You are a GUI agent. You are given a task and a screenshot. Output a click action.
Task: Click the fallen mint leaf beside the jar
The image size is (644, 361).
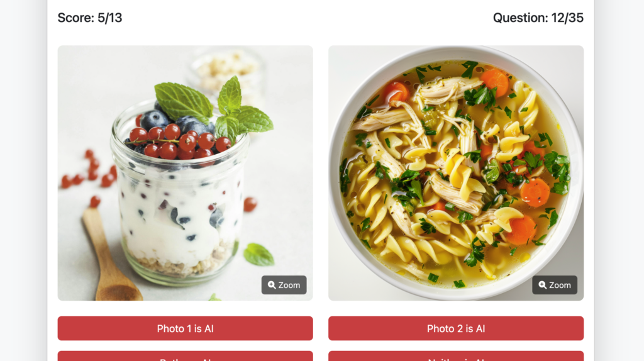[x=258, y=254]
